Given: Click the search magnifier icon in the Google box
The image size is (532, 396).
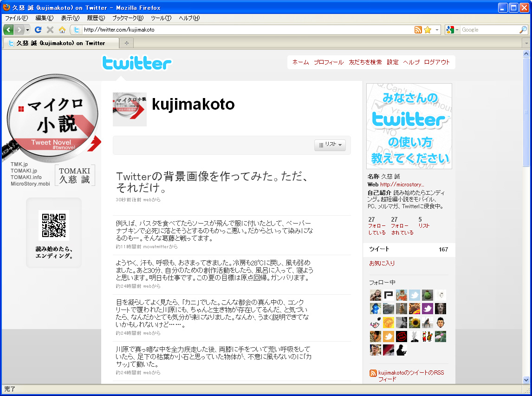Looking at the screenshot, I should click(x=523, y=30).
